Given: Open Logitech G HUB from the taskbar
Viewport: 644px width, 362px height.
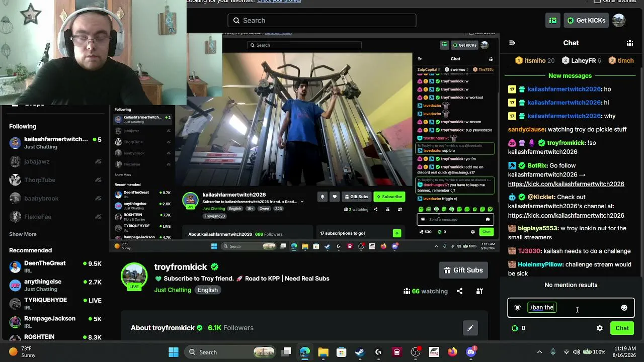Looking at the screenshot, I should (x=378, y=352).
